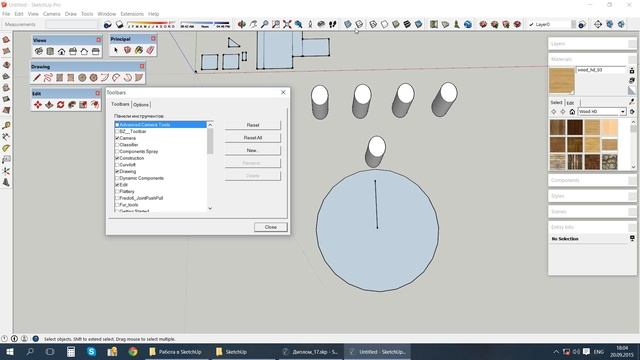640x360 pixels.
Task: Open Работа в SketchUp taskbar folder
Action: click(x=176, y=351)
